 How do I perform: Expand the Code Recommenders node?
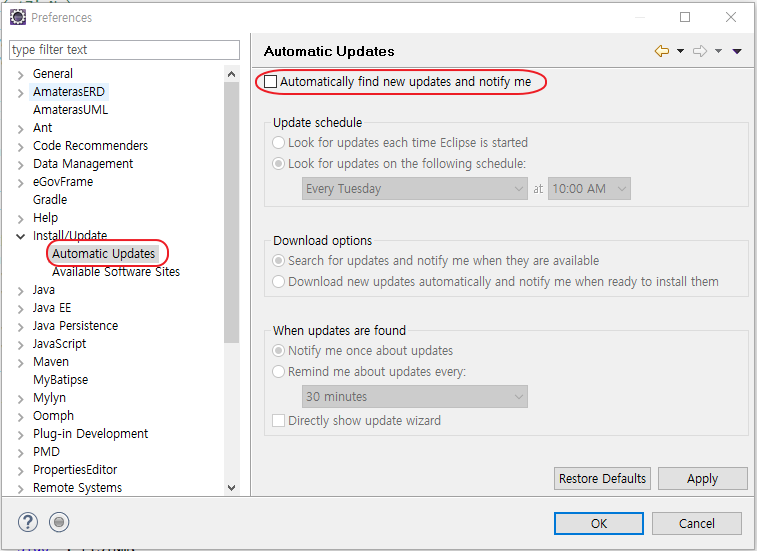click(x=20, y=147)
